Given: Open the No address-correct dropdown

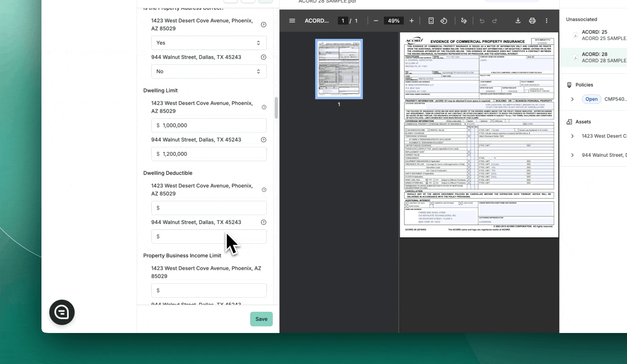Looking at the screenshot, I should (x=209, y=71).
